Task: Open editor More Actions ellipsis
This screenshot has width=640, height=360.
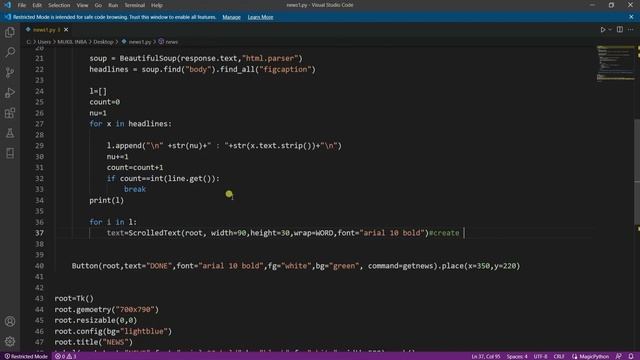Action: tap(631, 30)
